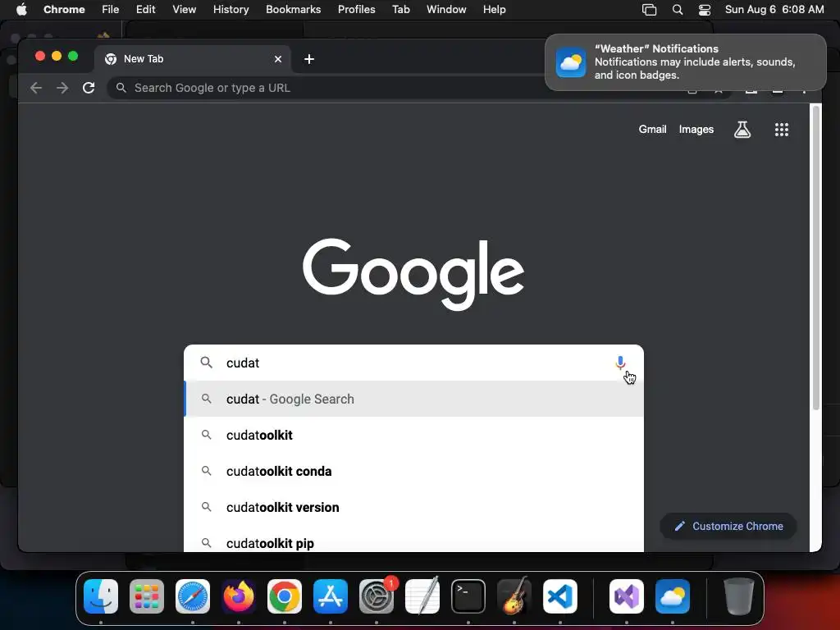Open the Help menu
The width and height of the screenshot is (840, 630).
coord(494,10)
